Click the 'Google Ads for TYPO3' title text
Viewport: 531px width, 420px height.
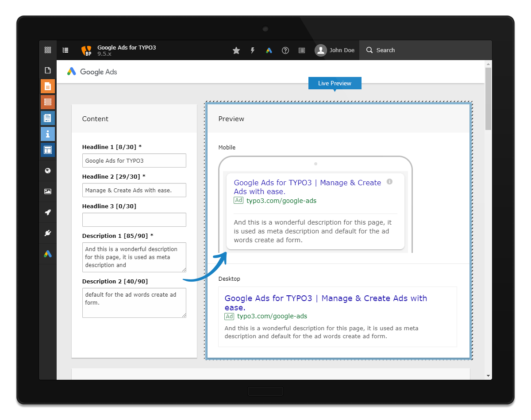(127, 47)
